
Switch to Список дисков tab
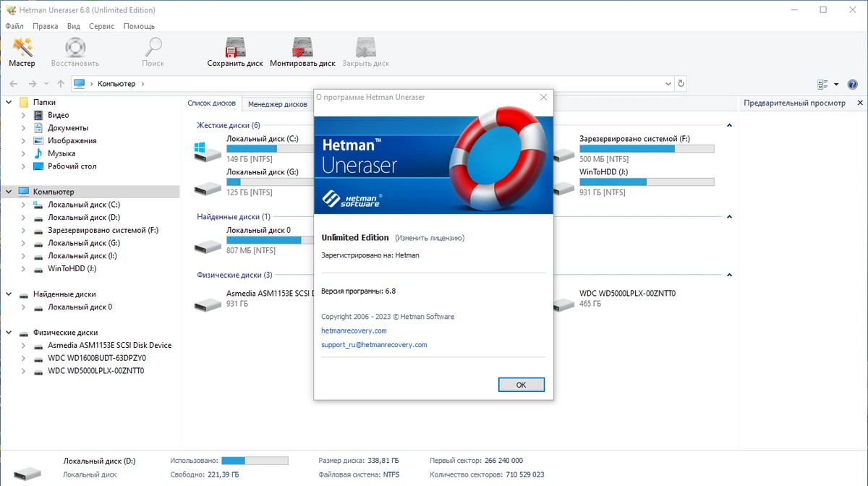coord(212,103)
